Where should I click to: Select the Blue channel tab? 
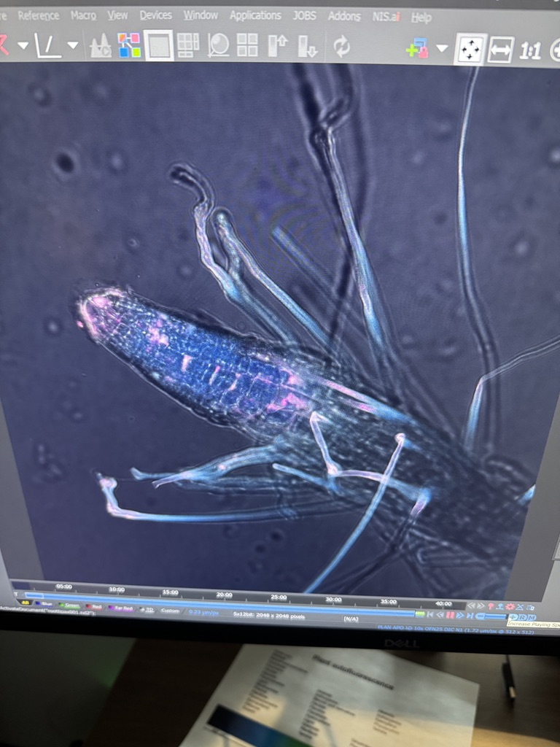[44, 603]
